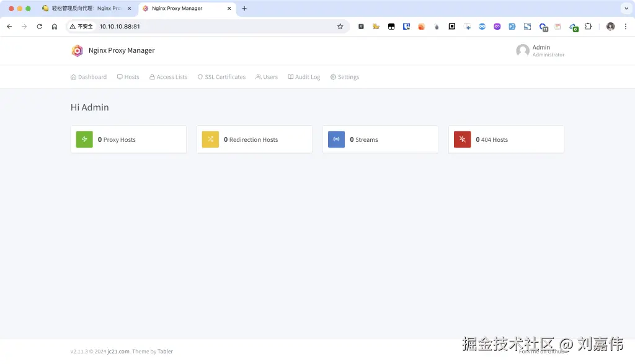Click the orange extension icon in toolbar
The height and width of the screenshot is (364, 635).
point(422,26)
